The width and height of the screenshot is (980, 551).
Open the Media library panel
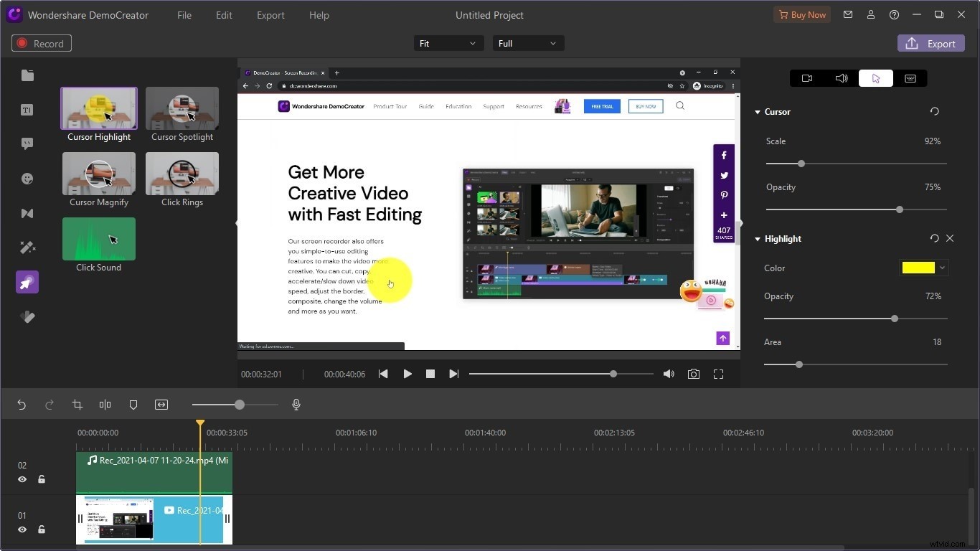[x=27, y=75]
